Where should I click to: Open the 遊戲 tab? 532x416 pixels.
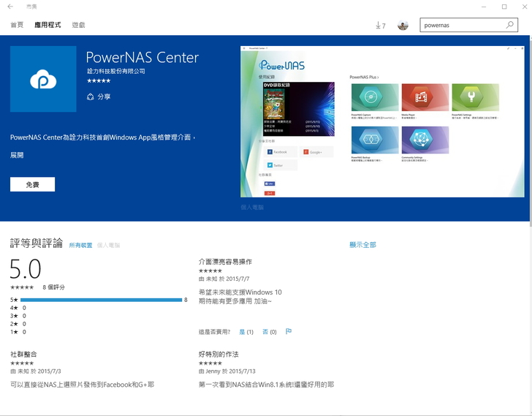78,26
